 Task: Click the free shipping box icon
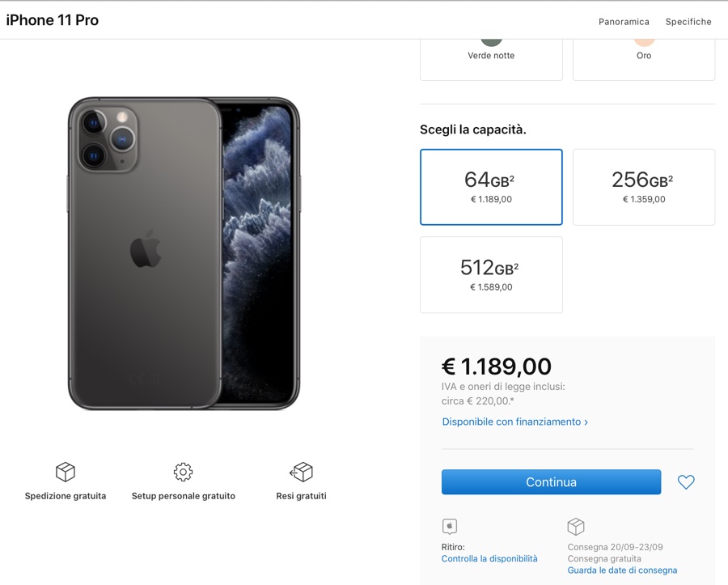click(66, 472)
